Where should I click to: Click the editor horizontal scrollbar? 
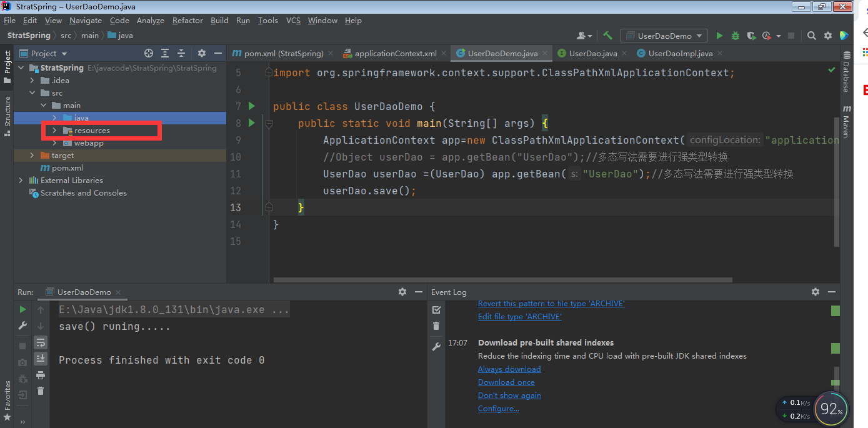click(502, 280)
